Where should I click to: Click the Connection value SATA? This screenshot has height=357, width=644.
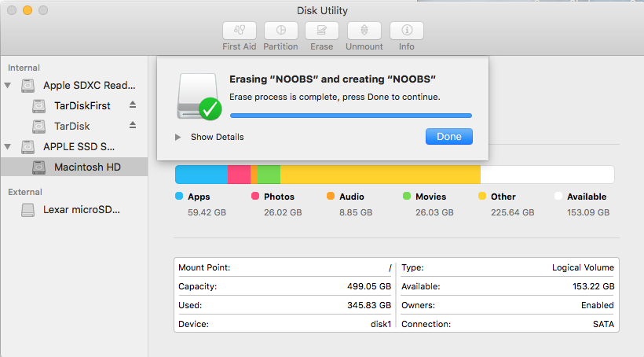pyautogui.click(x=603, y=324)
